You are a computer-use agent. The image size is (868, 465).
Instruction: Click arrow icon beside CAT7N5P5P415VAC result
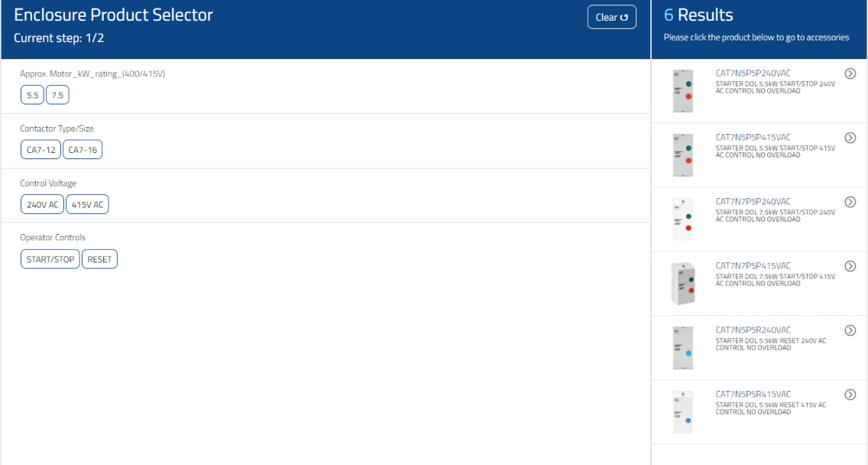click(x=850, y=138)
